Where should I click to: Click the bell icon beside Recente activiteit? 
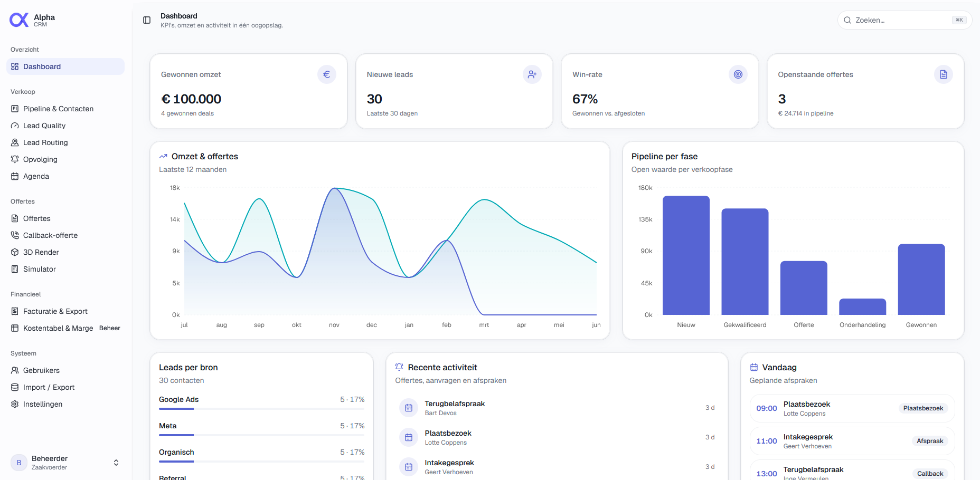point(399,367)
